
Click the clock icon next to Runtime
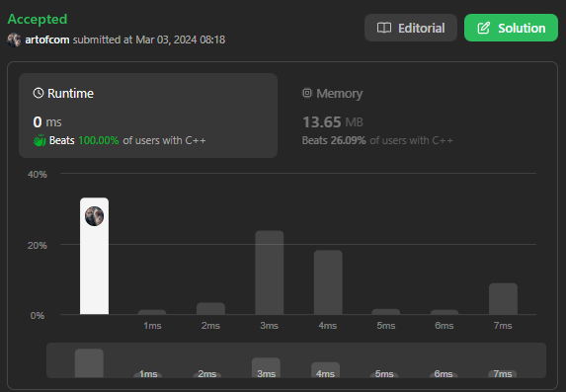(x=39, y=93)
